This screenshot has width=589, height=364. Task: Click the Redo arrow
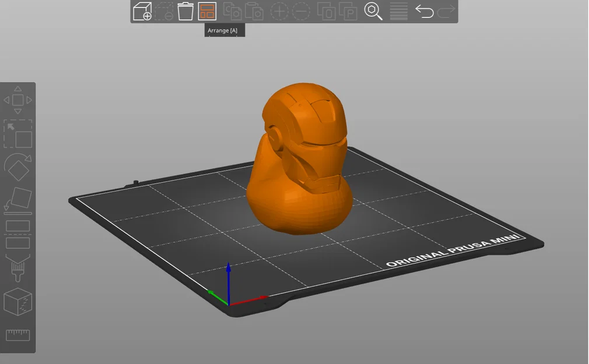(x=446, y=11)
